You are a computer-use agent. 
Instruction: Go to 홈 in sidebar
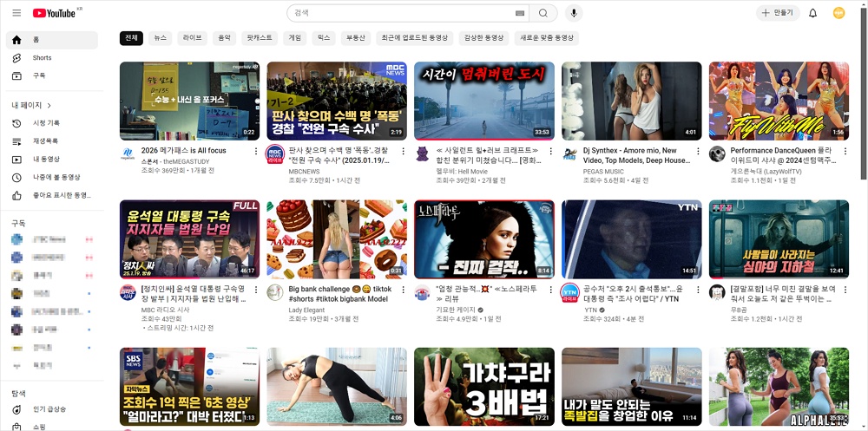tap(52, 40)
